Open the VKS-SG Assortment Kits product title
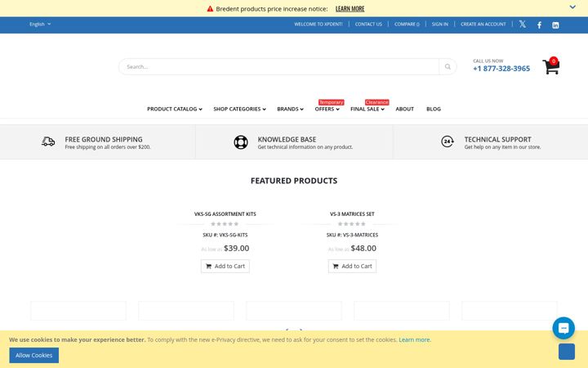Image resolution: width=588 pixels, height=368 pixels. pyautogui.click(x=225, y=214)
